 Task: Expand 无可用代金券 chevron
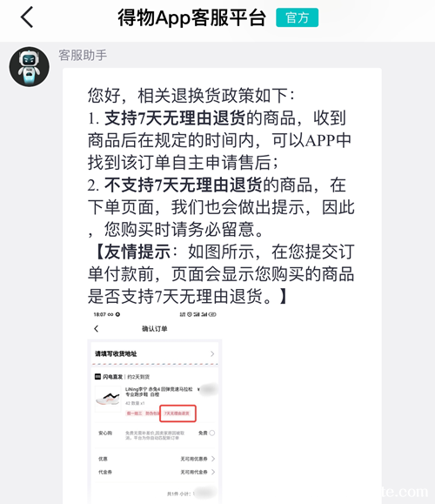pos(213,472)
